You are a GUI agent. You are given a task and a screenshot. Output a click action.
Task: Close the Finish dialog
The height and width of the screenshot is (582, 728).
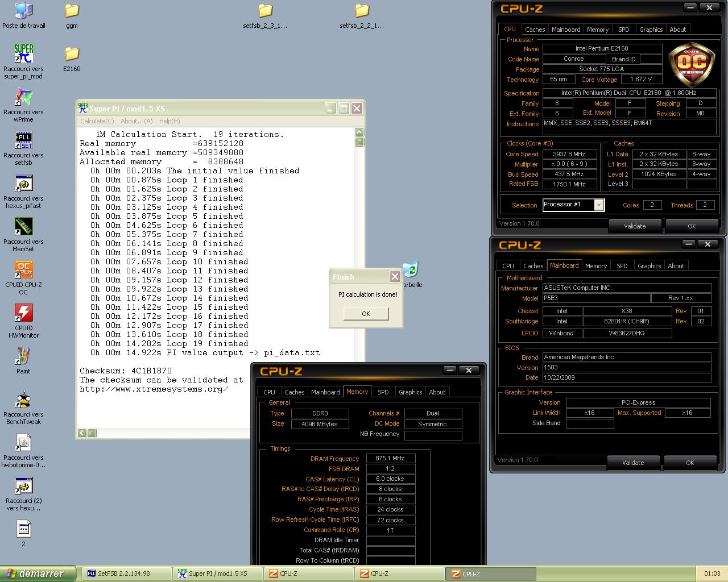(395, 276)
